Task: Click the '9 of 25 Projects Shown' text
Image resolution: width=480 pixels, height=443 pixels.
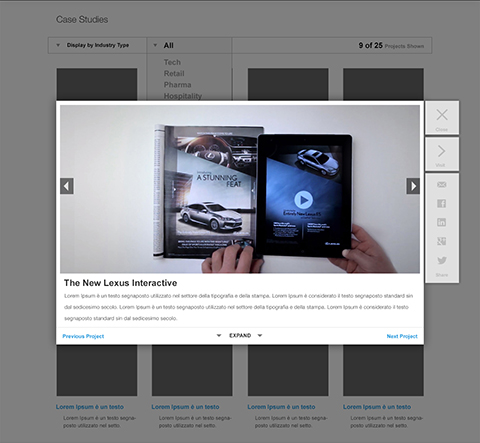Action: pyautogui.click(x=391, y=46)
